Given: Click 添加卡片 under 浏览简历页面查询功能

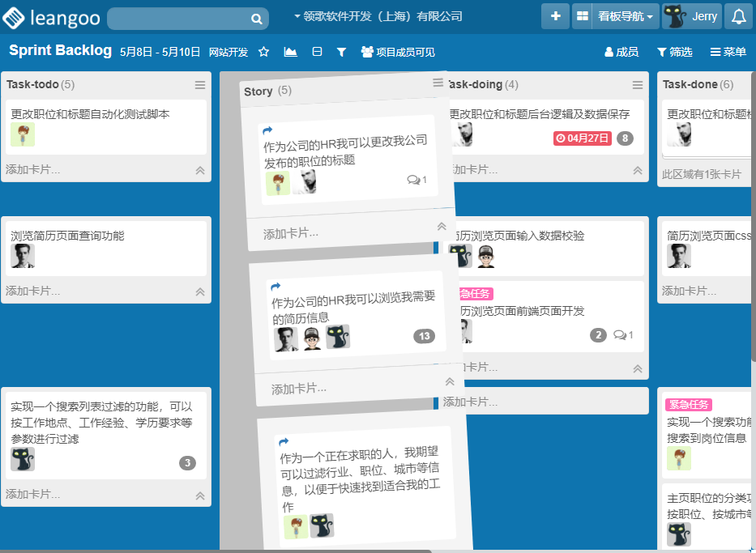Looking at the screenshot, I should tap(33, 291).
